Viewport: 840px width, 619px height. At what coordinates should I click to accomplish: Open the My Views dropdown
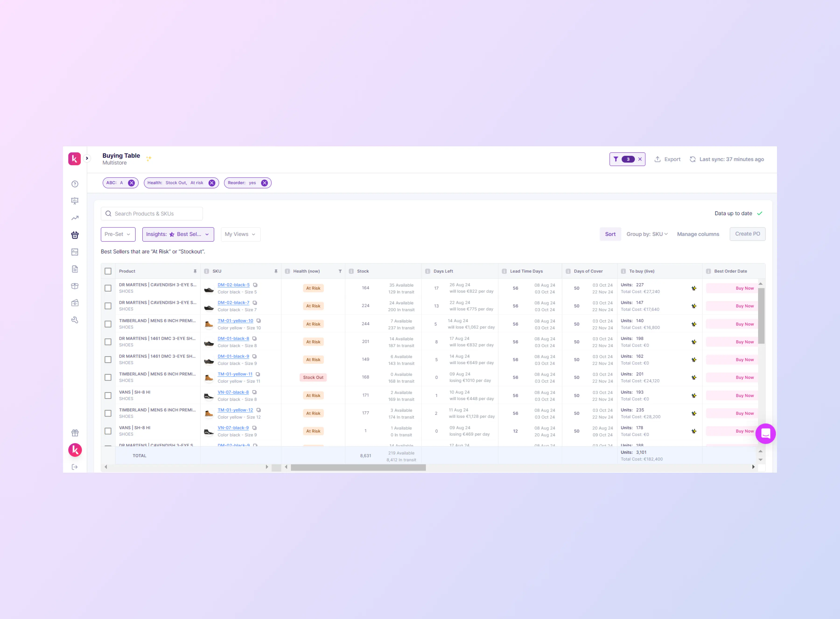[x=240, y=234]
